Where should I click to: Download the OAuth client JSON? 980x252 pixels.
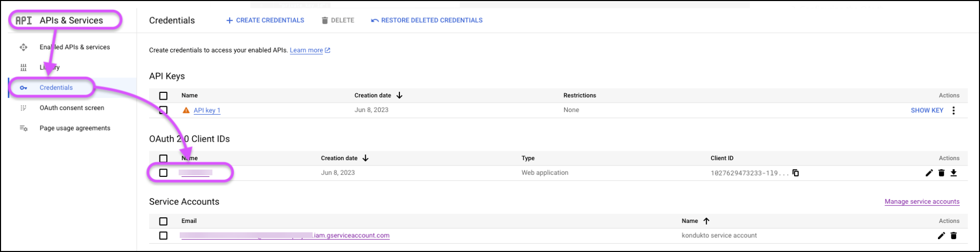pyautogui.click(x=954, y=173)
